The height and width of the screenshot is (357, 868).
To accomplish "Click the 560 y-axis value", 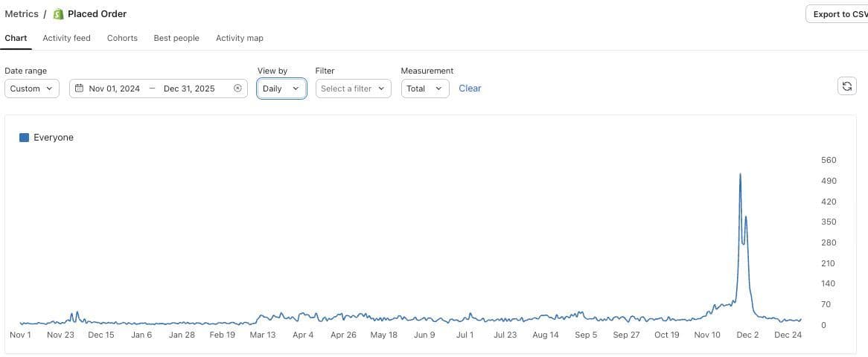I will [x=829, y=161].
